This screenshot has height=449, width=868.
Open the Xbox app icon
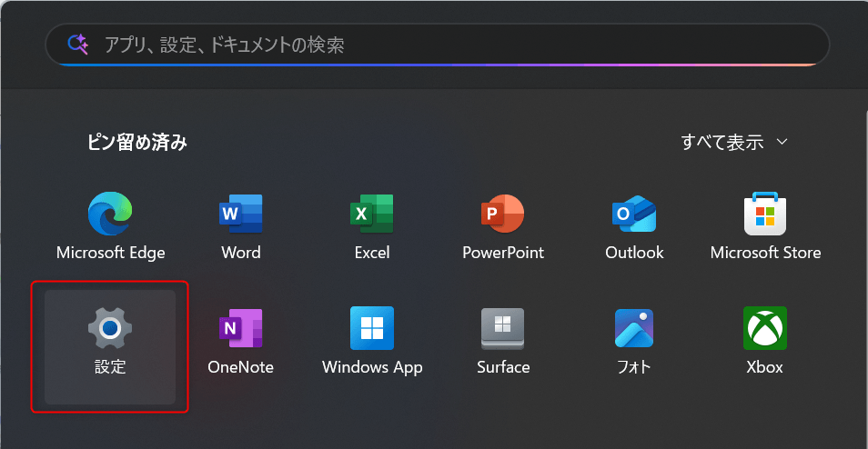tap(765, 328)
